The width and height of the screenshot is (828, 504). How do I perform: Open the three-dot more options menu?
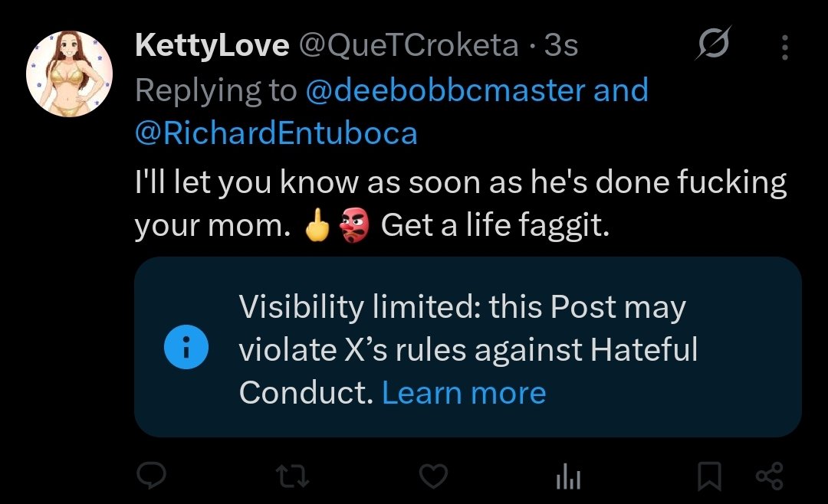pos(784,47)
